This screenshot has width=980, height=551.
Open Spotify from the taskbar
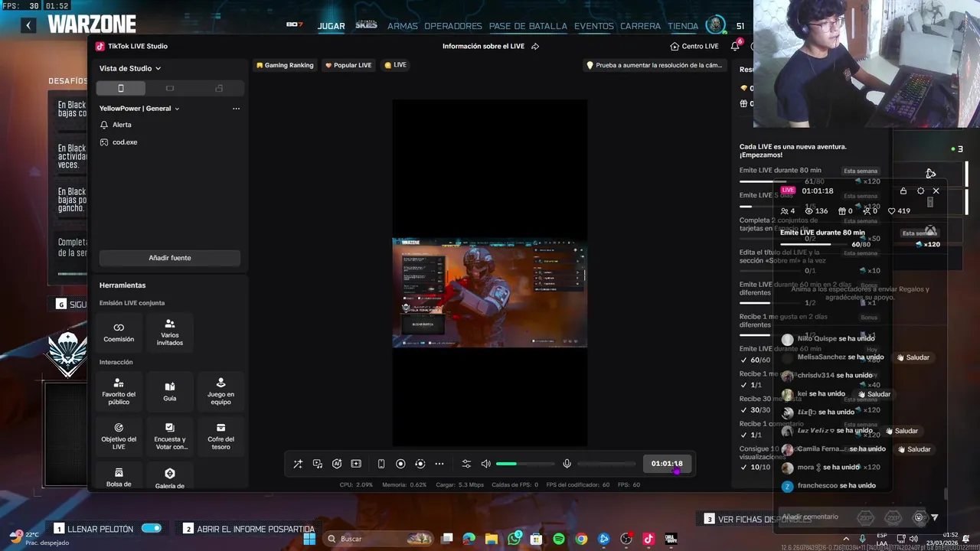point(559,539)
